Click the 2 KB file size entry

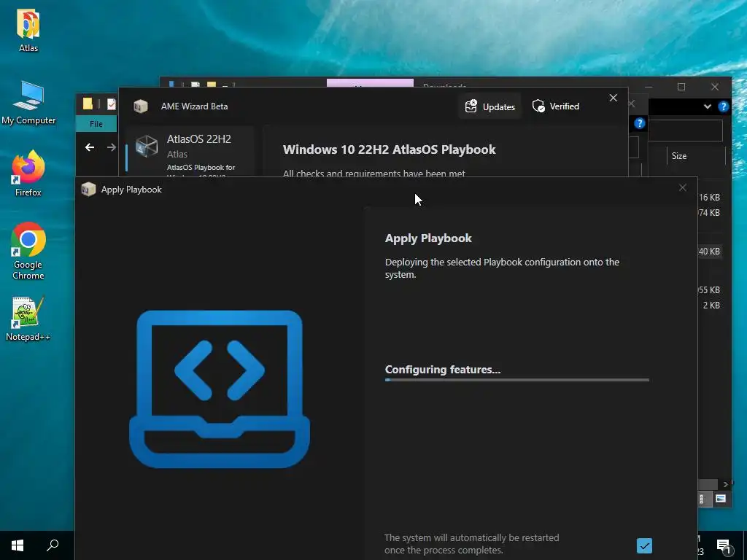pyautogui.click(x=711, y=306)
